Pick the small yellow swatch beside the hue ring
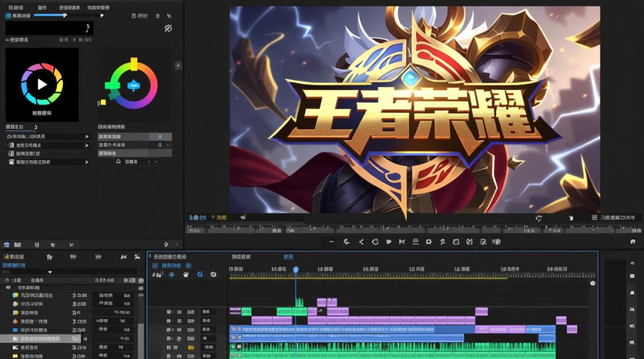Image resolution: width=644 pixels, height=359 pixels. point(103,102)
